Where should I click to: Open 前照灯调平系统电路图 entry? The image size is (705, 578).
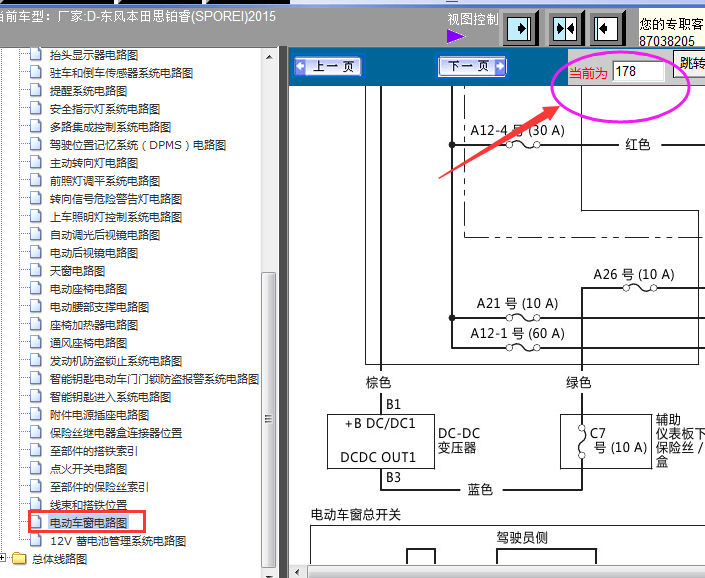coord(105,181)
